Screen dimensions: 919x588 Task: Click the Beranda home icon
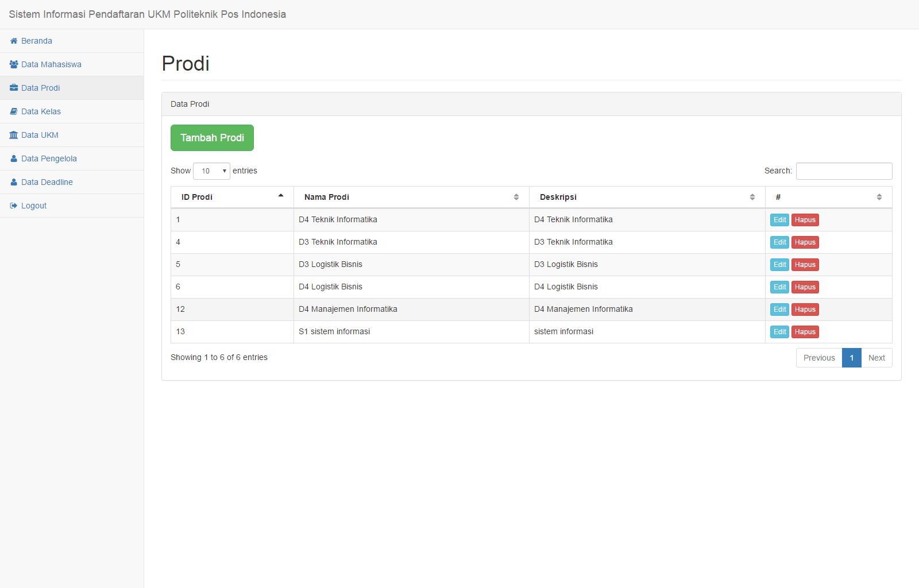point(14,41)
